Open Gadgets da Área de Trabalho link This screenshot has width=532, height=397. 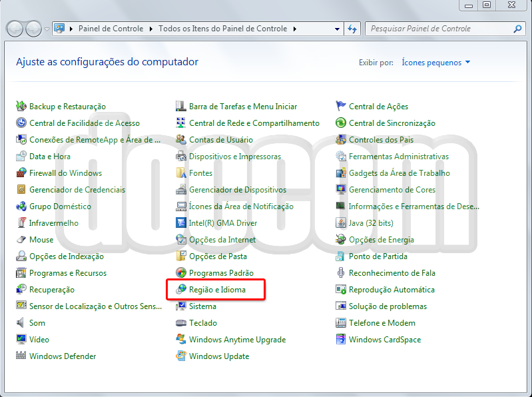[399, 173]
